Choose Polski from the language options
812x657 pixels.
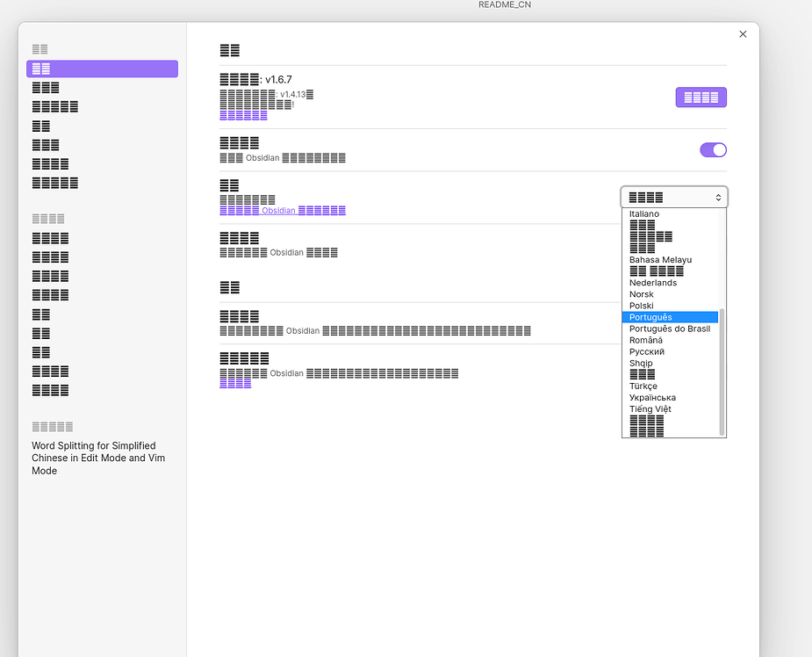(642, 306)
